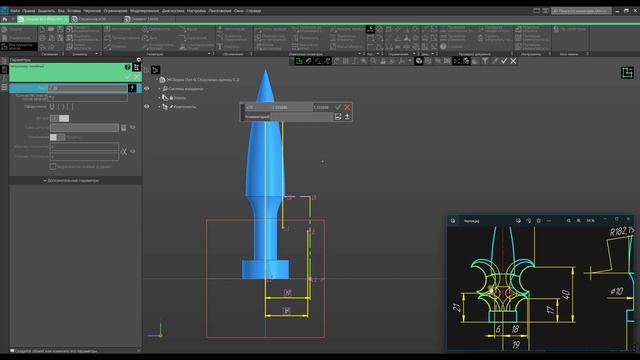Expand Дополнительные параметры section

pos(71,180)
